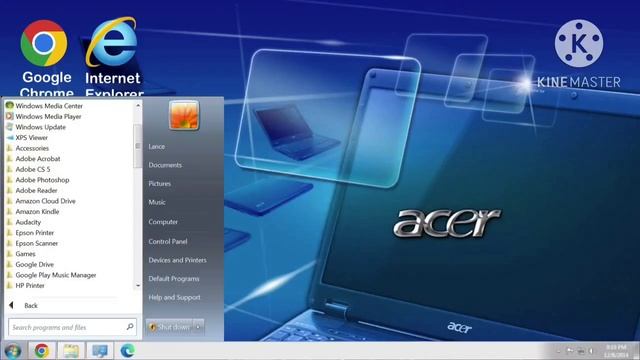Open the shut down options arrow
The width and height of the screenshot is (640, 360).
pyautogui.click(x=198, y=327)
